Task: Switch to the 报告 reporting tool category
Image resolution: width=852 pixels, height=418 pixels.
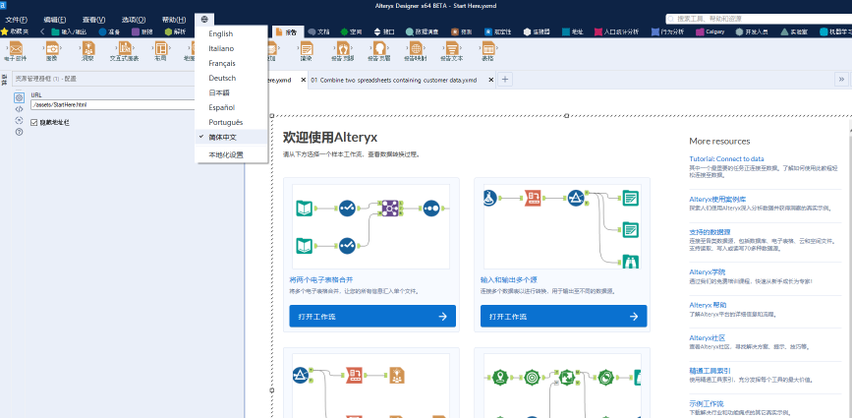Action: [x=286, y=32]
